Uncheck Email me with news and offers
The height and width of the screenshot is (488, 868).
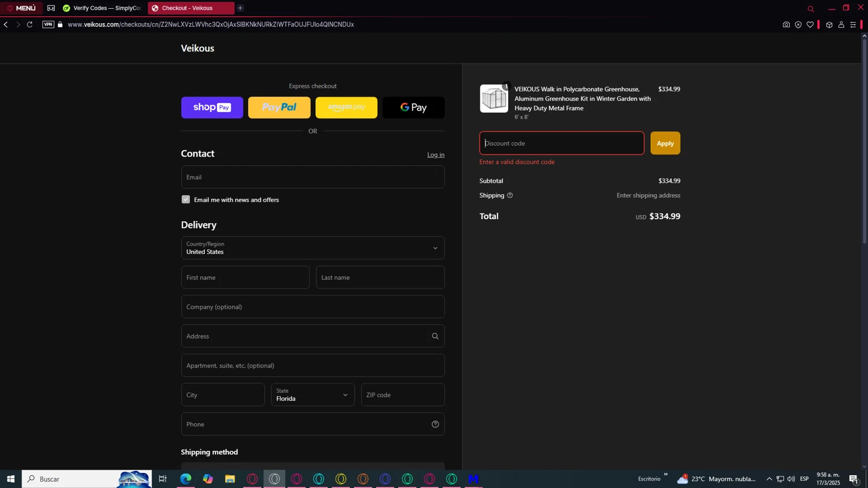[186, 199]
